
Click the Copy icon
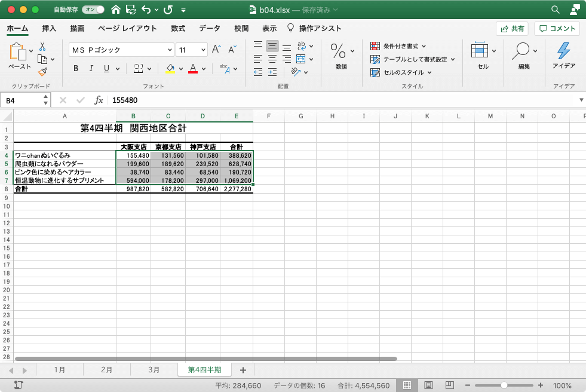(42, 59)
